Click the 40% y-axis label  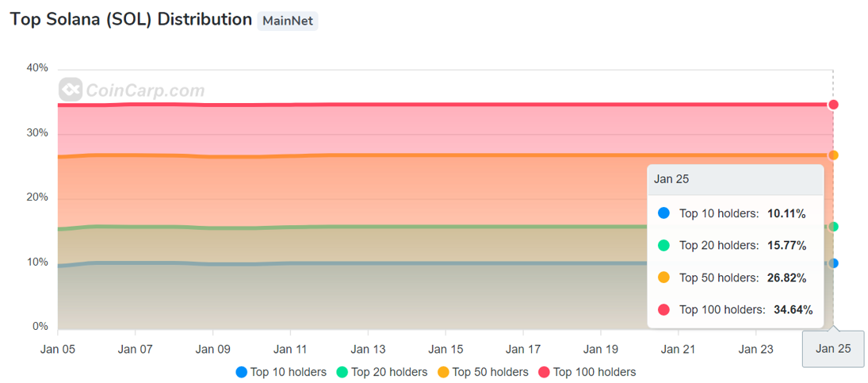tap(37, 68)
